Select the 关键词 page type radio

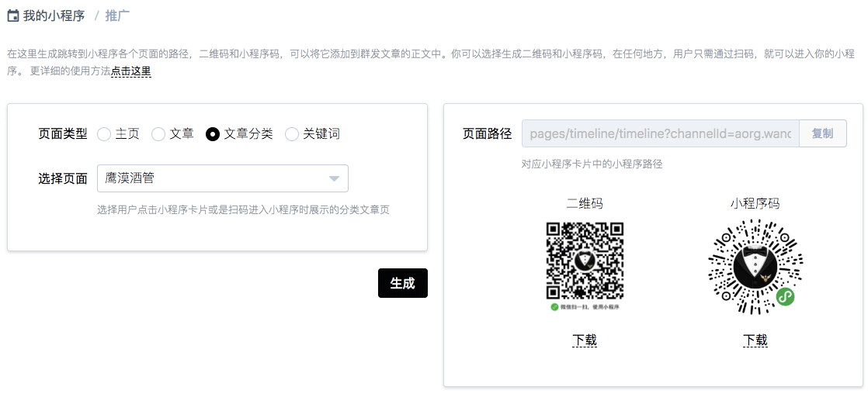292,134
